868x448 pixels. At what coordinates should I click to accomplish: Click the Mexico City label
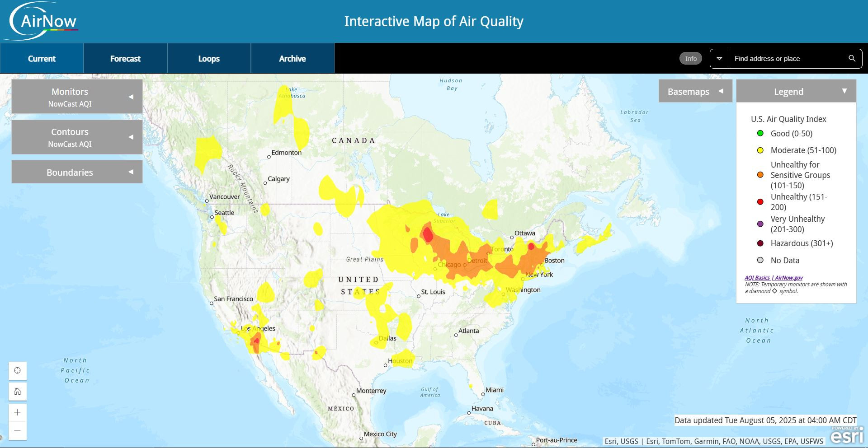pyautogui.click(x=380, y=434)
